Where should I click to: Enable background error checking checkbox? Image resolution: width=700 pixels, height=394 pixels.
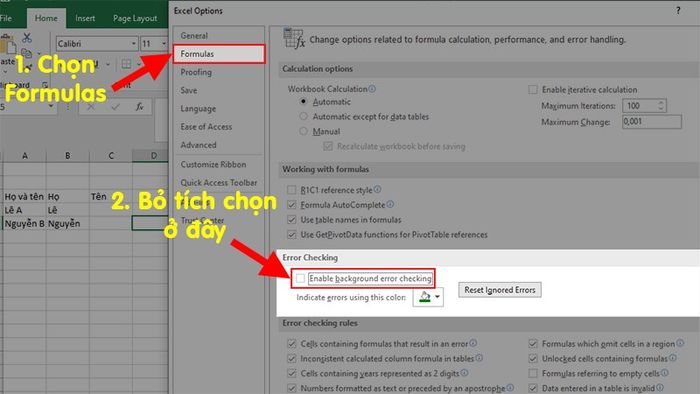click(x=300, y=278)
